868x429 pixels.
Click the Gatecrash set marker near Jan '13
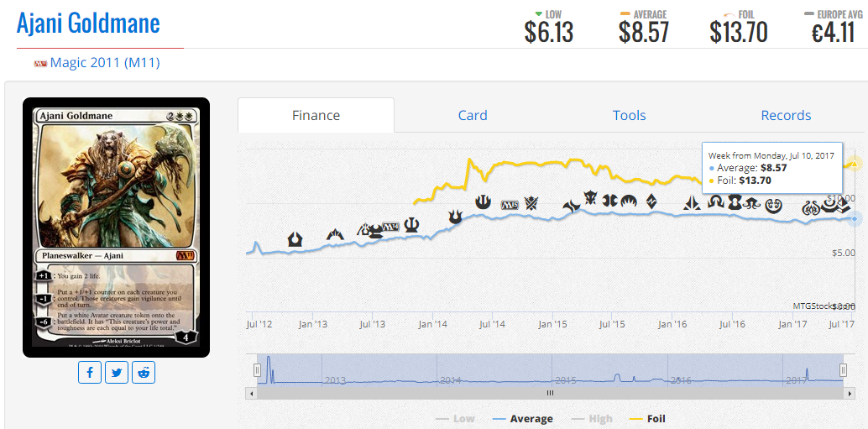pyautogui.click(x=335, y=234)
